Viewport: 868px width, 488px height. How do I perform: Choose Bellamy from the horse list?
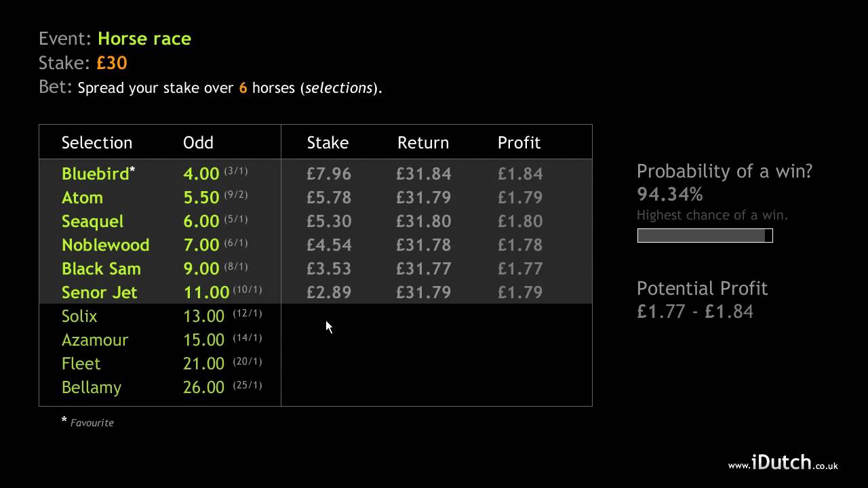tap(91, 387)
